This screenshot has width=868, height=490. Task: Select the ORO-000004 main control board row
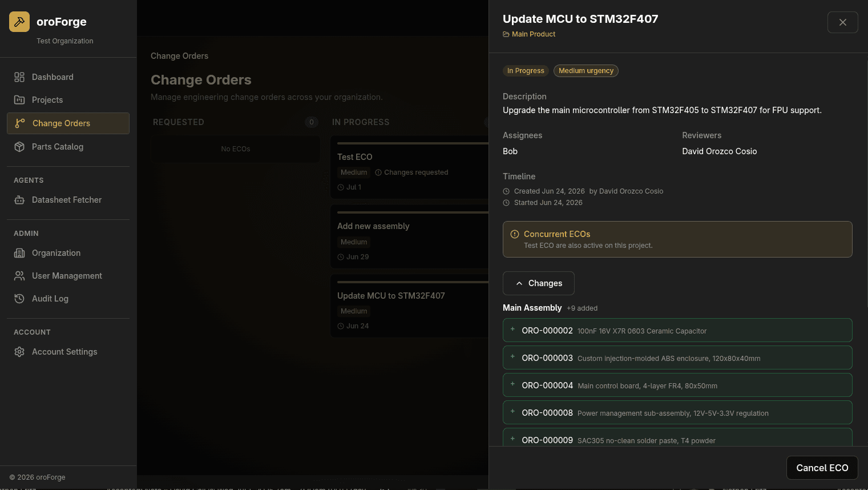click(677, 385)
